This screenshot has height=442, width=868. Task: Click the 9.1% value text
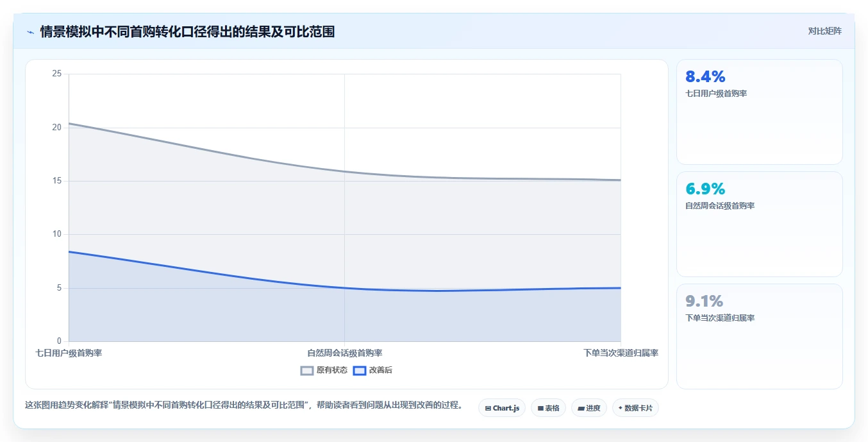click(705, 302)
